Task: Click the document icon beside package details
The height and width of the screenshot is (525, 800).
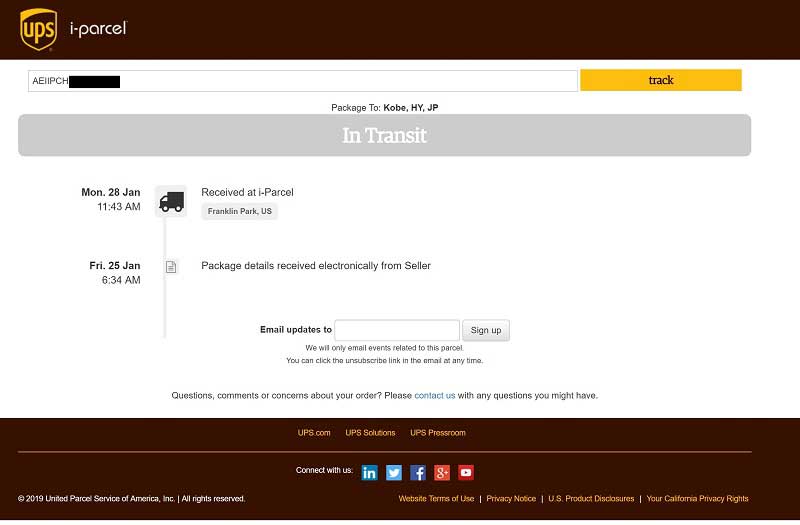Action: tap(171, 267)
